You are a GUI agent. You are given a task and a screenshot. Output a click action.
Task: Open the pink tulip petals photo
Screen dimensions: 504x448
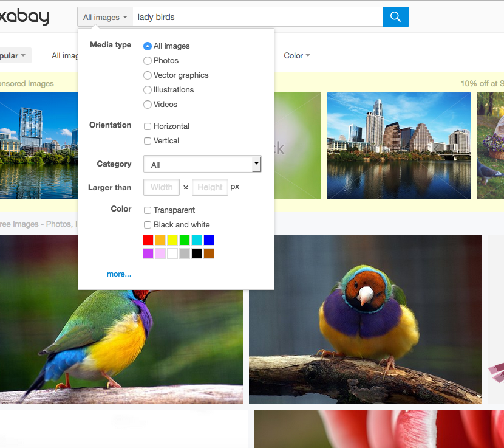[x=379, y=429]
